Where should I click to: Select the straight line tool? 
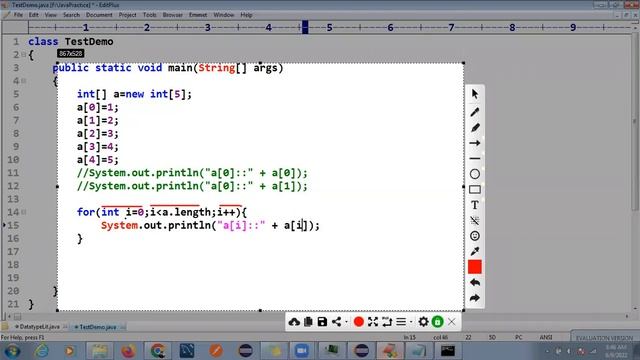(x=475, y=158)
